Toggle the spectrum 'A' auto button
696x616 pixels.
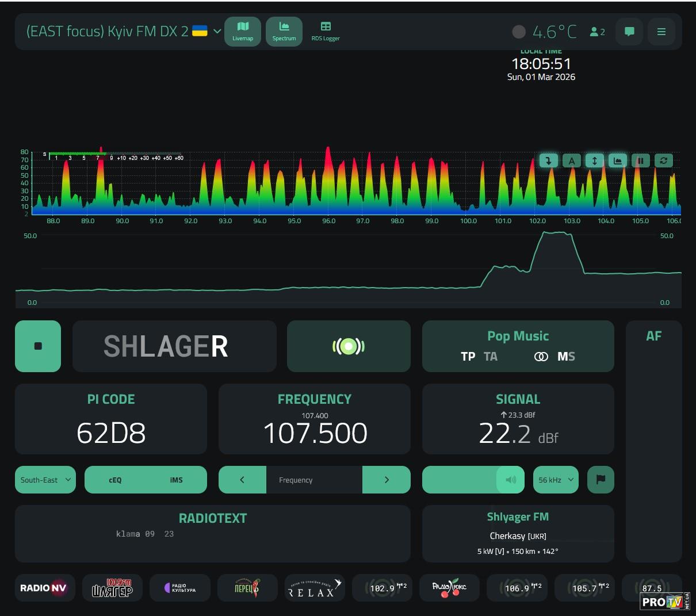(x=572, y=161)
